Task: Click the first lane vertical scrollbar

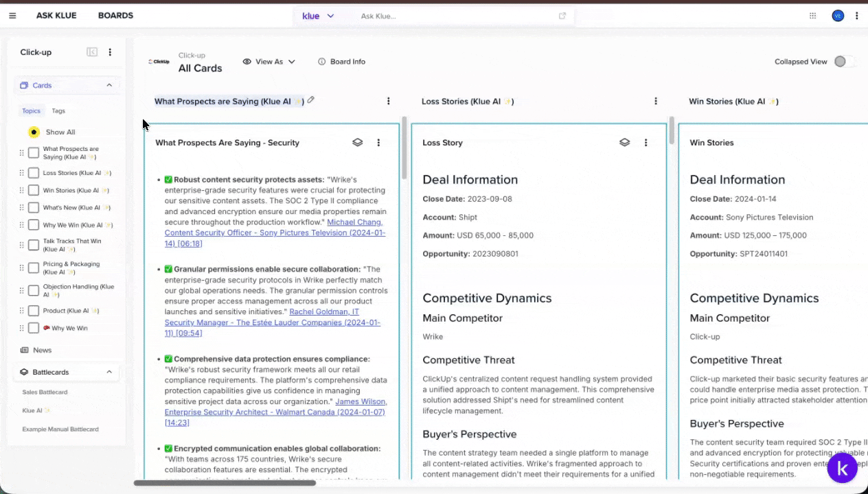Action: pyautogui.click(x=404, y=148)
